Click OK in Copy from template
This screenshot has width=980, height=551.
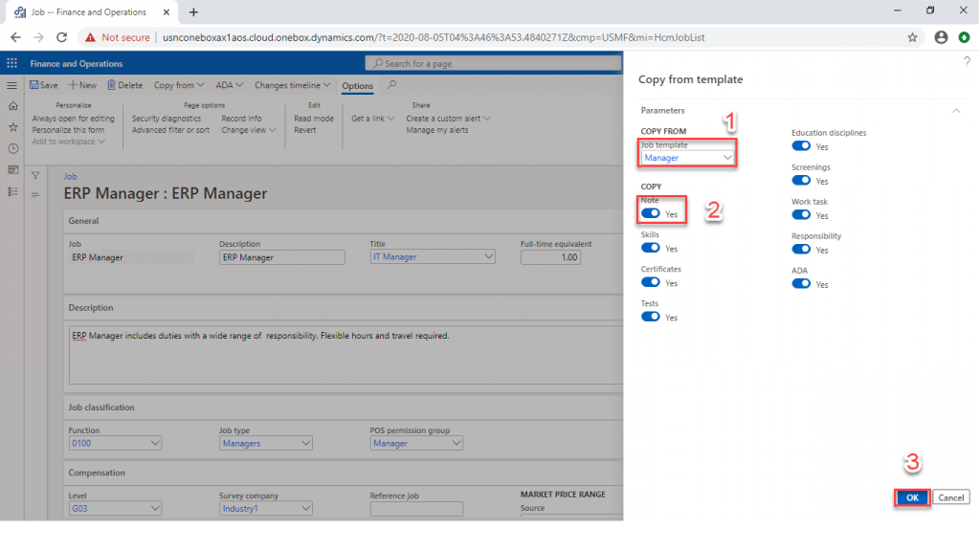click(912, 497)
